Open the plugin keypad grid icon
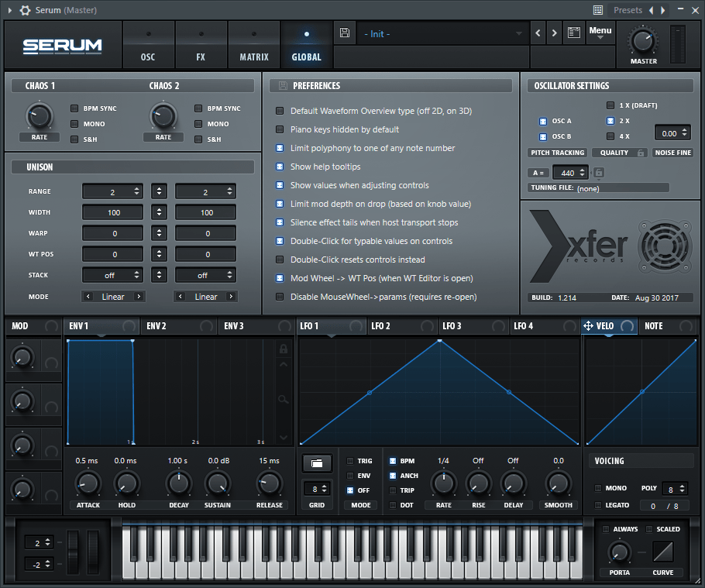Screen dimensions: 705x588 (598, 10)
